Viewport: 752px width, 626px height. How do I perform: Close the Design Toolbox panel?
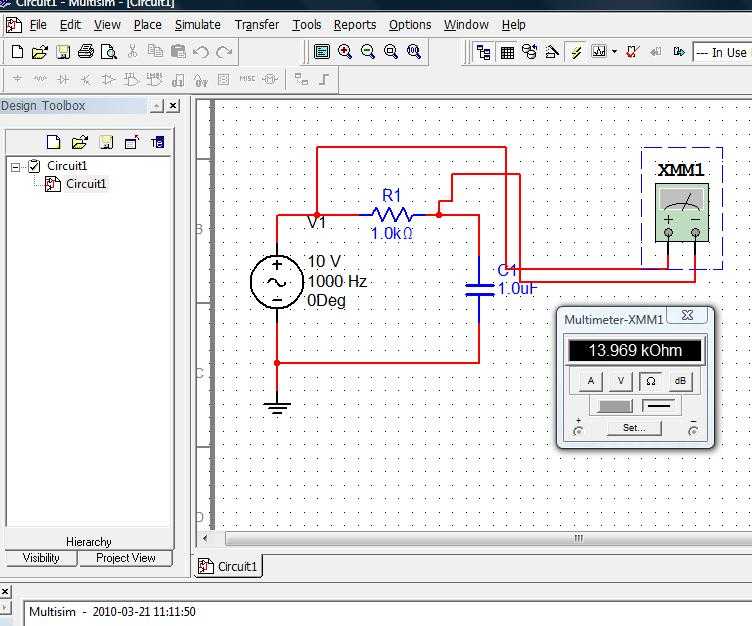point(173,106)
